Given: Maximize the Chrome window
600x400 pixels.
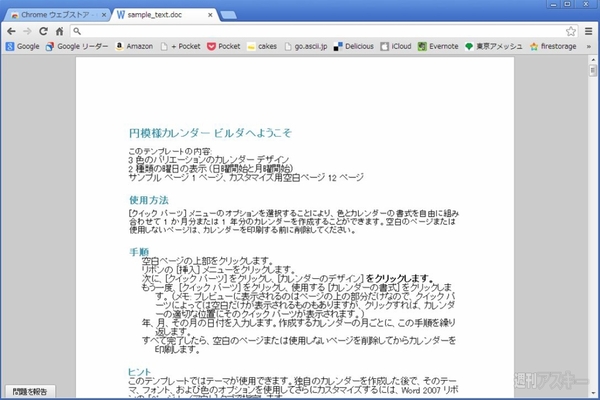Looking at the screenshot, I should click(568, 4).
